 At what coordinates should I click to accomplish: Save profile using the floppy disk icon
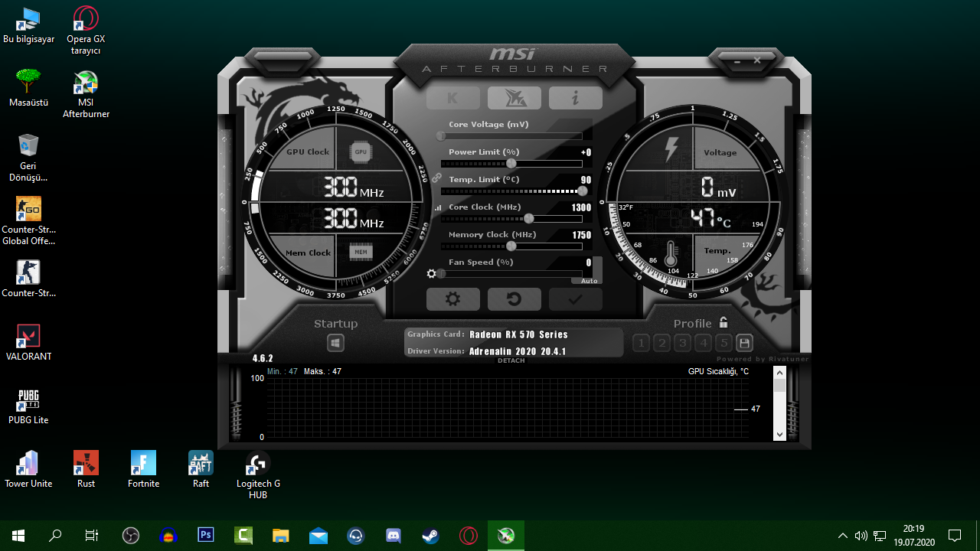pyautogui.click(x=743, y=343)
